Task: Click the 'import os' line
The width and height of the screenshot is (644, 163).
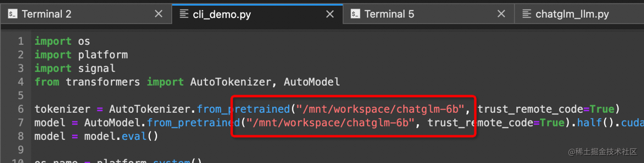Action: point(62,41)
